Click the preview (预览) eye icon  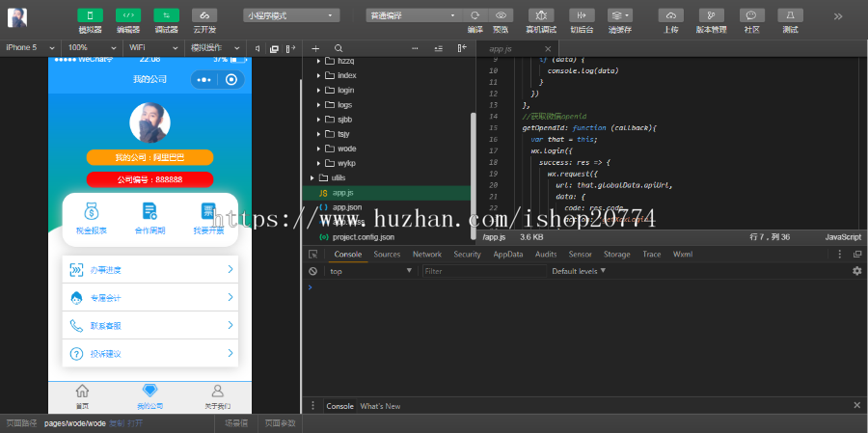click(501, 15)
